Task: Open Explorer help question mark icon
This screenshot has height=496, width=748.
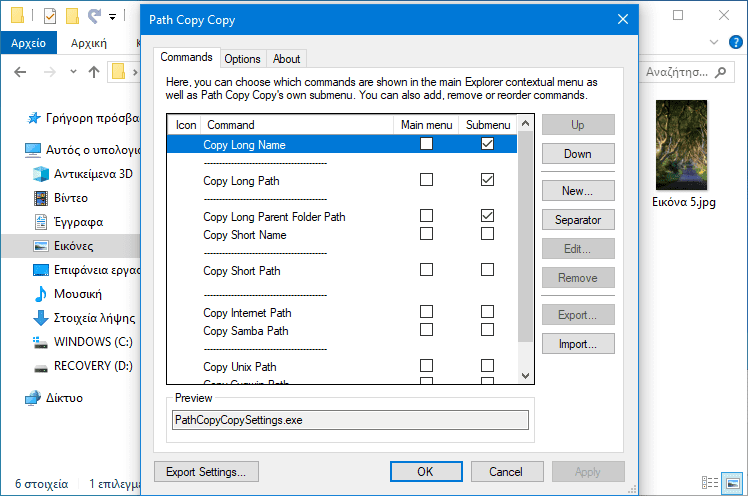Action: click(x=736, y=42)
